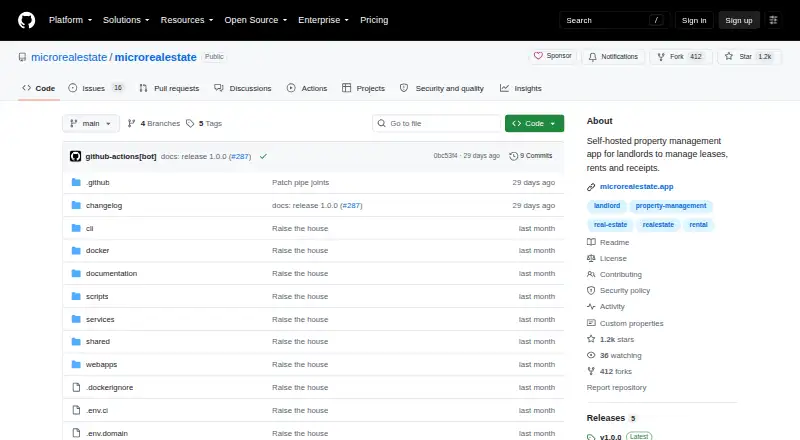Fork the repository with Fork button
Screen dimensions: 800x440
coord(680,57)
